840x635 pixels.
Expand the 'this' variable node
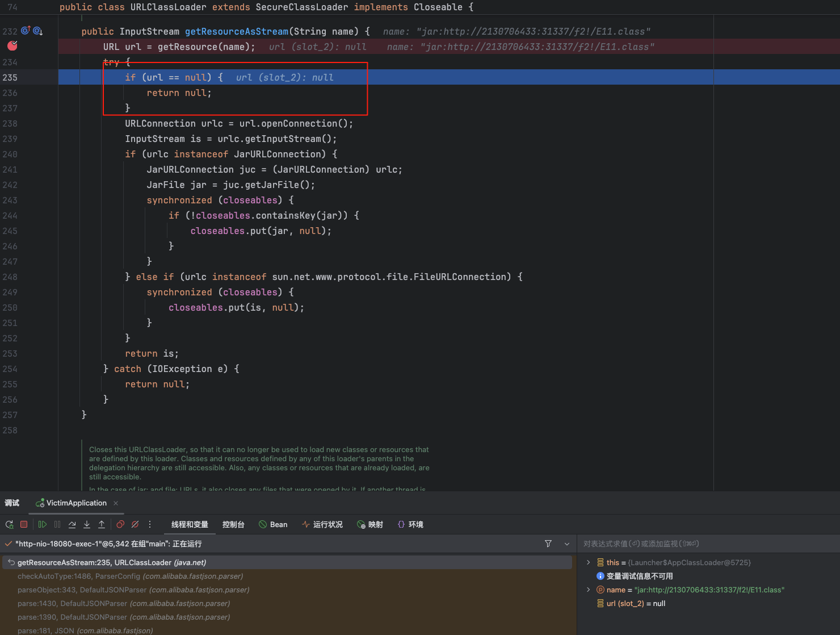(x=589, y=562)
